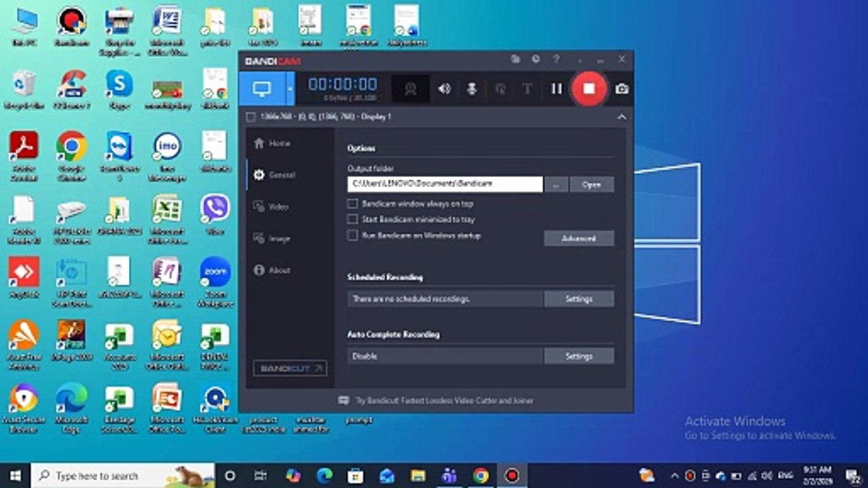Open the Bandicam desktop shortcut

(71, 26)
